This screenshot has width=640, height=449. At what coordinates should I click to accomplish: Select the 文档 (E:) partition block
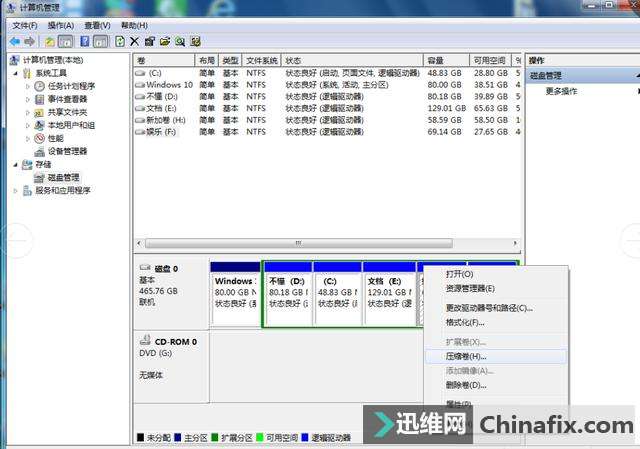389,294
